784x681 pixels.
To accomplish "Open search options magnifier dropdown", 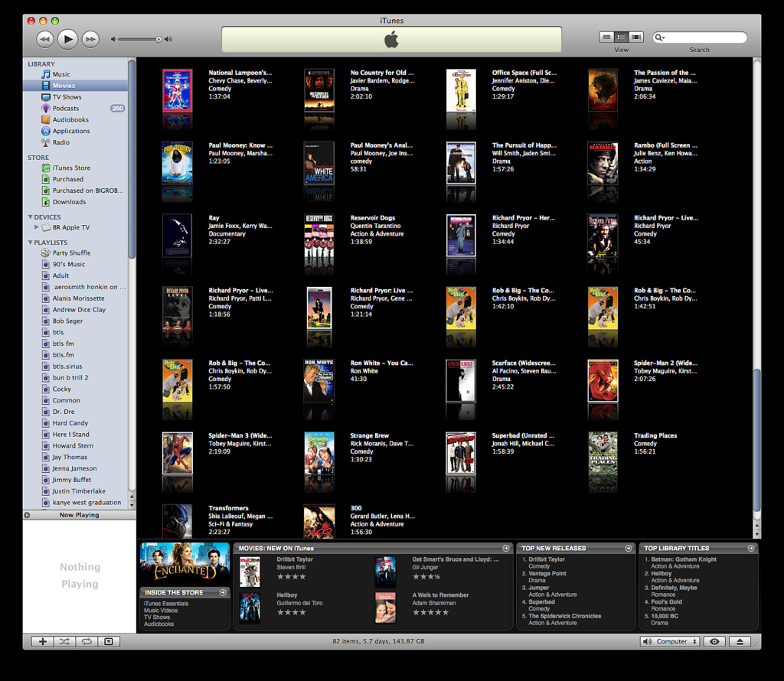I will 660,37.
